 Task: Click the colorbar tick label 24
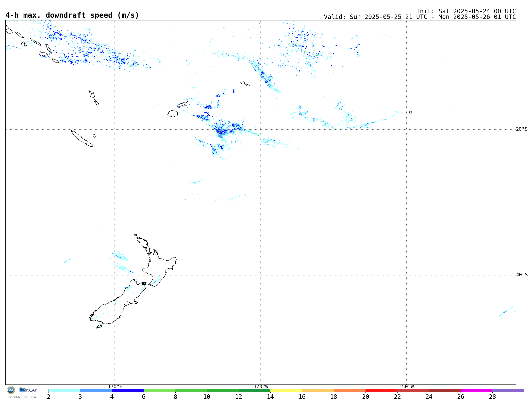coord(429,397)
